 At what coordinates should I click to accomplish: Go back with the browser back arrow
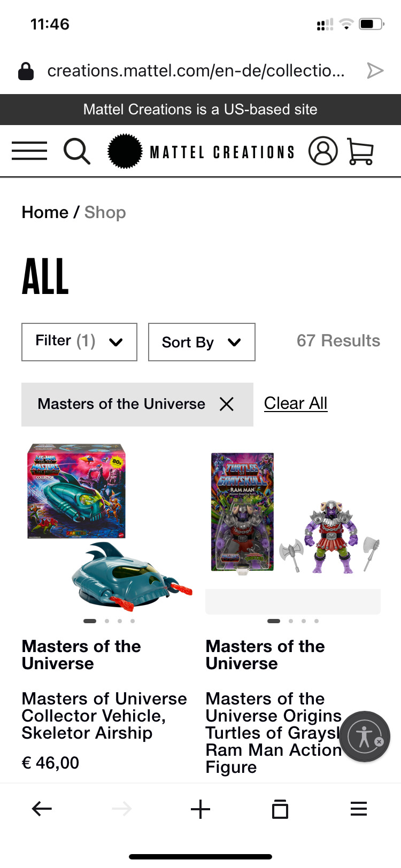tap(42, 809)
